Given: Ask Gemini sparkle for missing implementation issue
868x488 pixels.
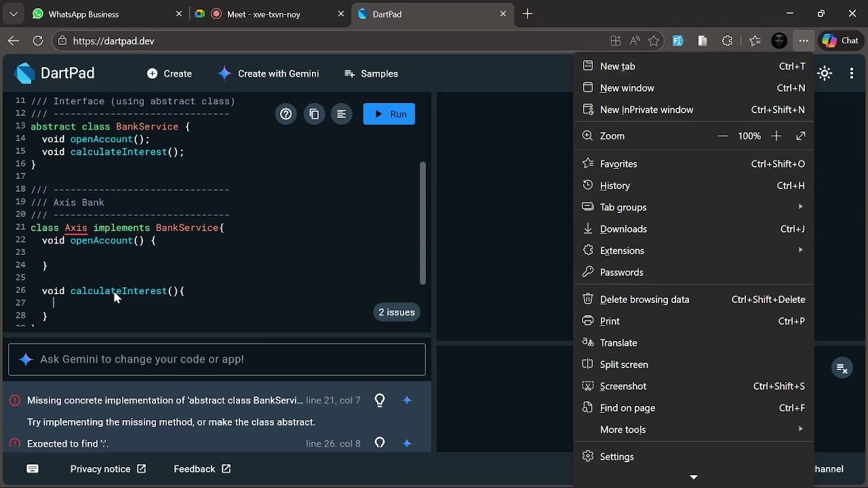Looking at the screenshot, I should [407, 401].
